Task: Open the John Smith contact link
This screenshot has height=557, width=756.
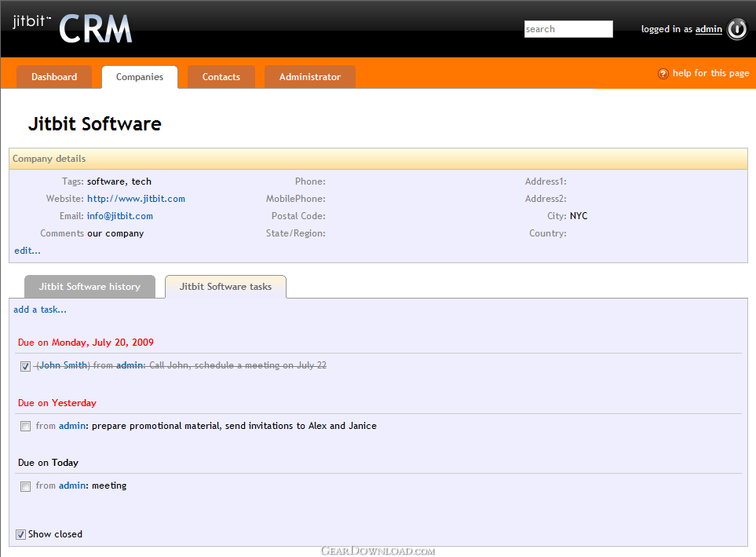Action: (63, 365)
